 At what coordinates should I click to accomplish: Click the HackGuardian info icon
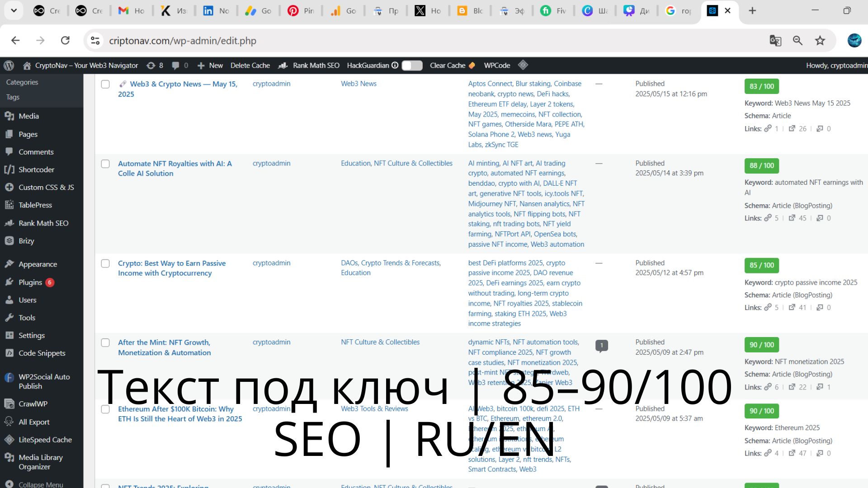point(395,66)
